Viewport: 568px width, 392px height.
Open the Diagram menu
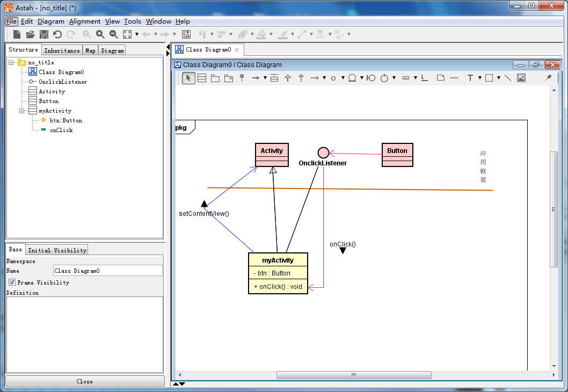pos(51,21)
